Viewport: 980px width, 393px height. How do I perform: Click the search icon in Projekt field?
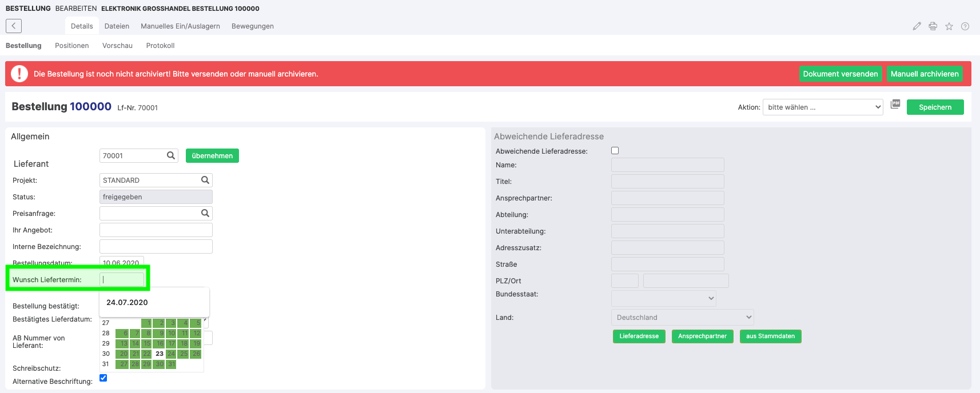coord(205,180)
